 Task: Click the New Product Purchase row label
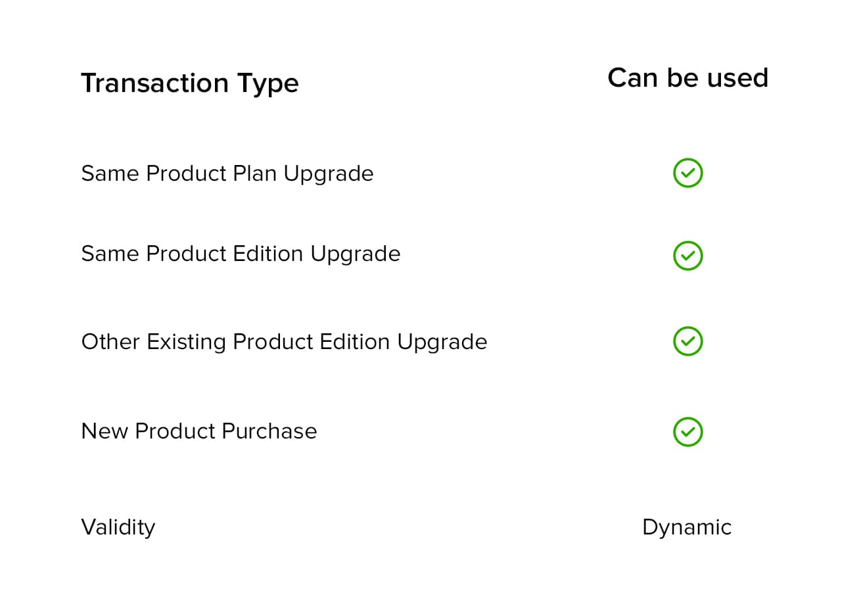click(199, 431)
